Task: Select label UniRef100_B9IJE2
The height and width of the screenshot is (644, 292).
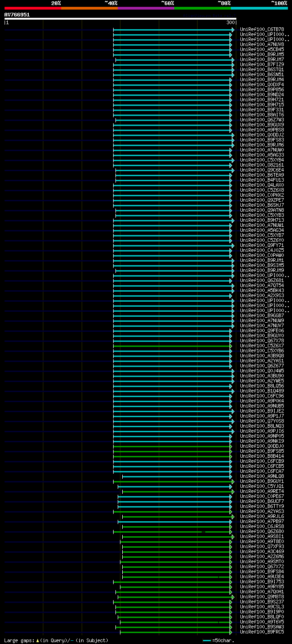Action: pos(262,411)
